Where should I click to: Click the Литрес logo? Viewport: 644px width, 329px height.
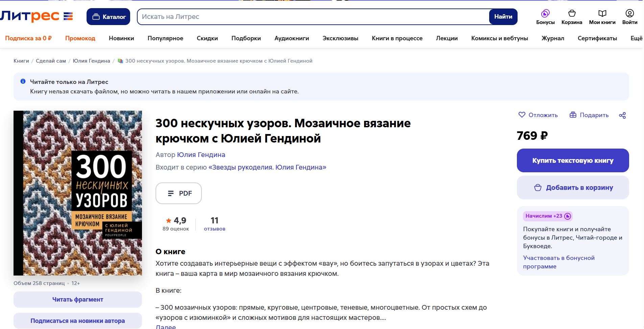[37, 16]
